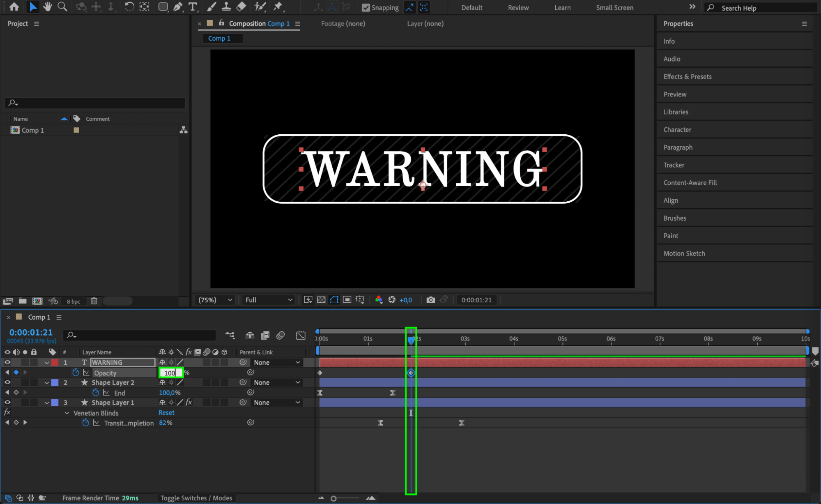Open the Graph Editor icon
This screenshot has width=821, height=504.
301,335
